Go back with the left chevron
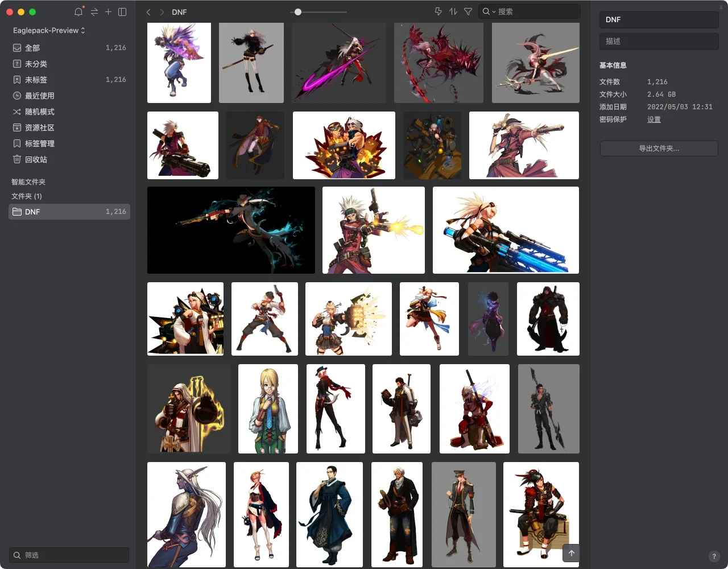The height and width of the screenshot is (569, 728). coord(148,12)
